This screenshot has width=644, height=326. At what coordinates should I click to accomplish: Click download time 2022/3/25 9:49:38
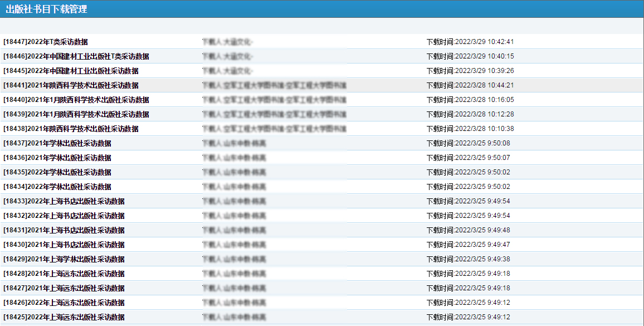pyautogui.click(x=468, y=259)
